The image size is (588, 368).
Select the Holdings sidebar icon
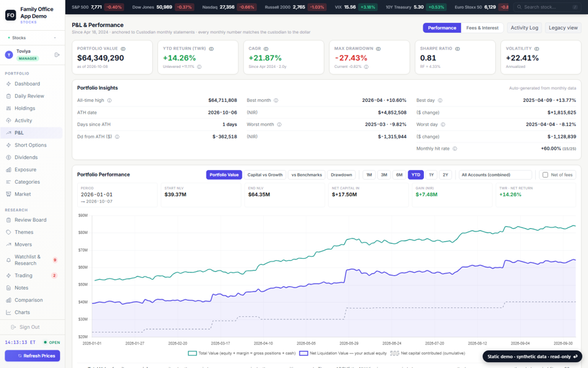tap(8, 108)
